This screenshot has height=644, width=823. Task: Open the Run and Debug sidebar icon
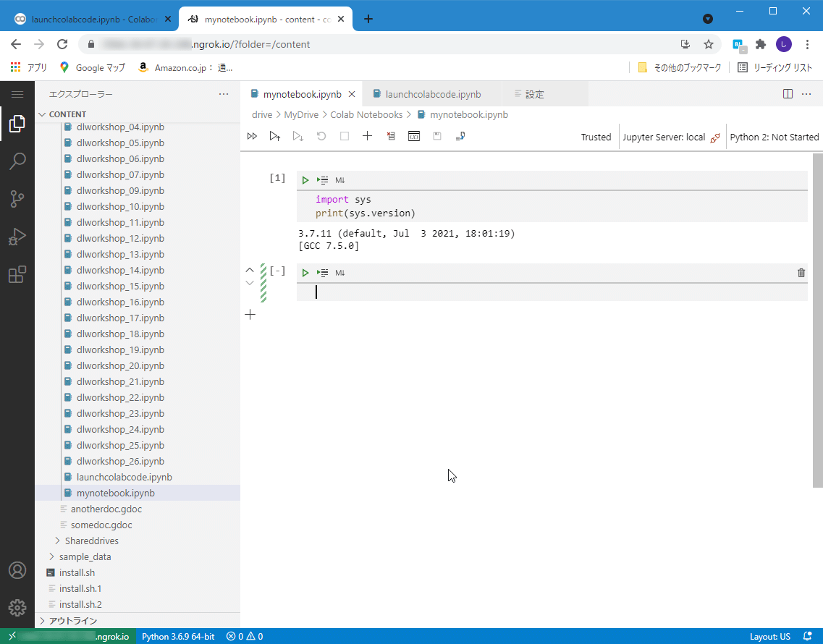17,237
